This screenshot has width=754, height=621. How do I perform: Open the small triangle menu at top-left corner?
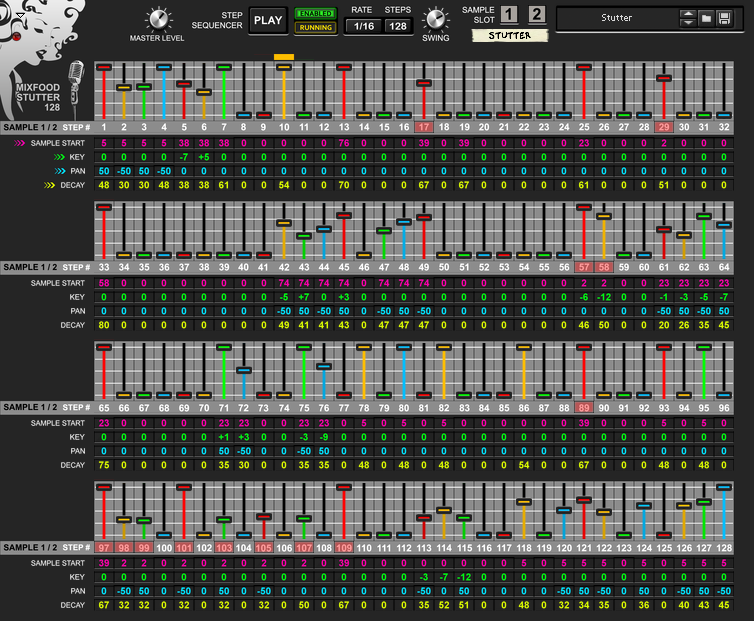pos(20,16)
